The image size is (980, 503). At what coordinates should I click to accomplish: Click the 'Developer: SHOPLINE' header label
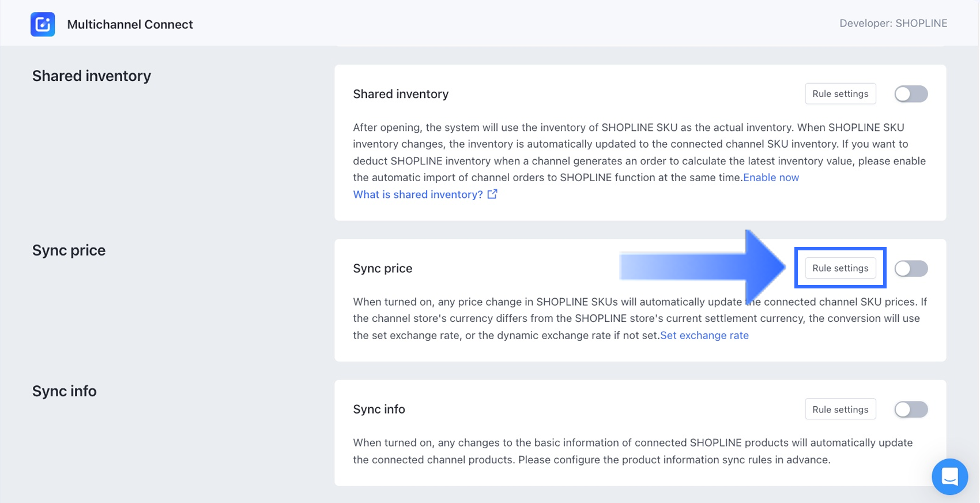coord(893,23)
